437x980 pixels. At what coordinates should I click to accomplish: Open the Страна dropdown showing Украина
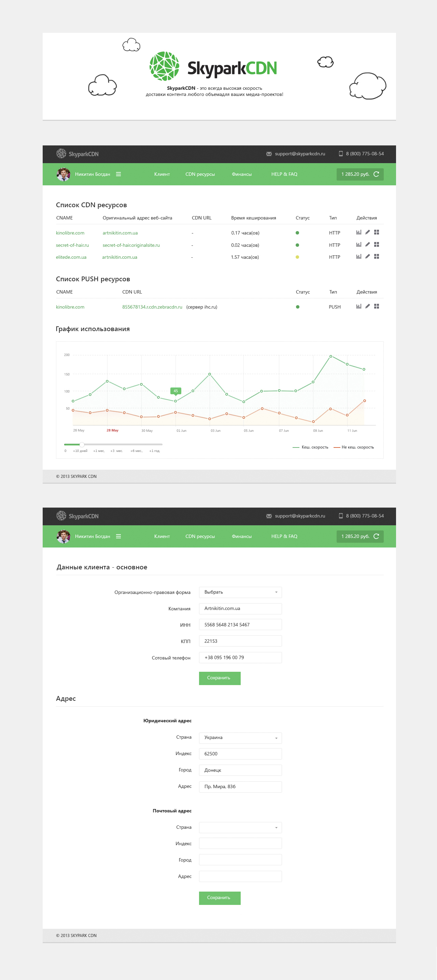(x=240, y=738)
